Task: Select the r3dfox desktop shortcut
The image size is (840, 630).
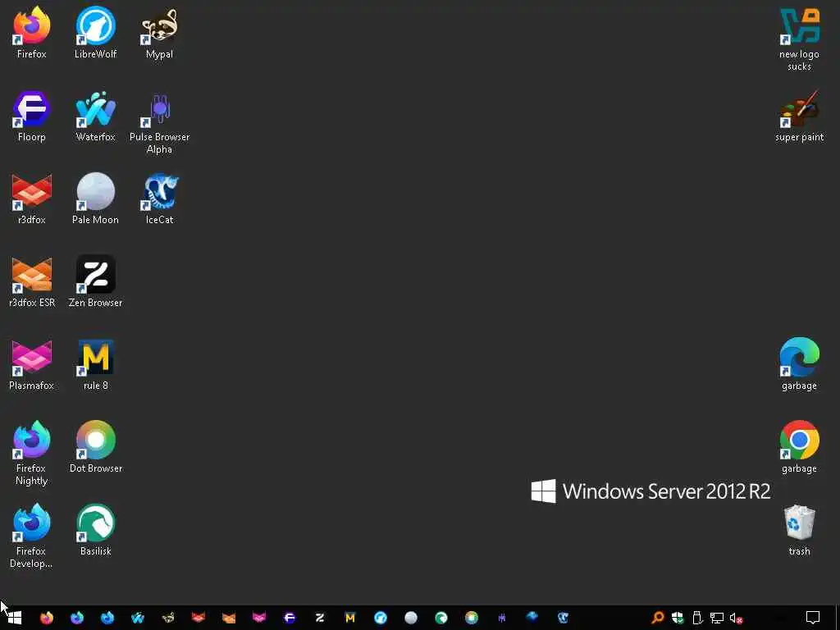Action: point(32,199)
